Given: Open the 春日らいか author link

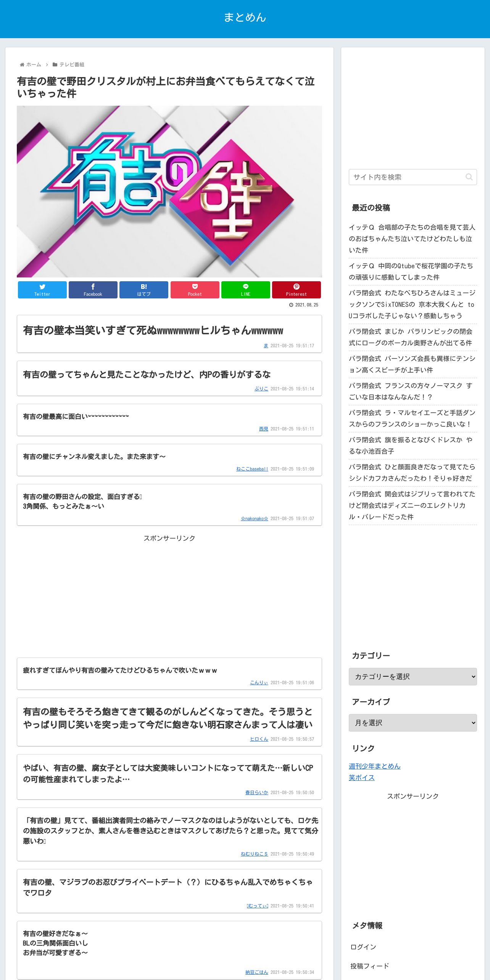Looking at the screenshot, I should coord(257,793).
